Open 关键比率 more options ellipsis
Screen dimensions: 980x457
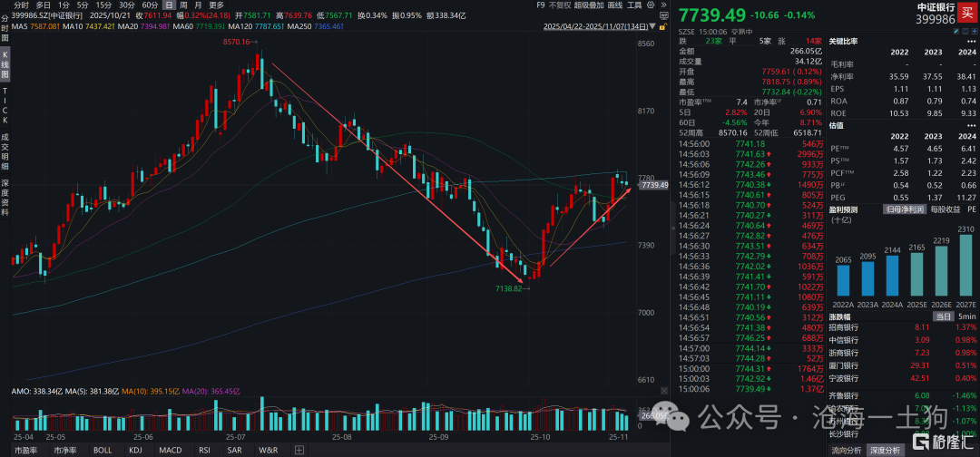coord(973,41)
